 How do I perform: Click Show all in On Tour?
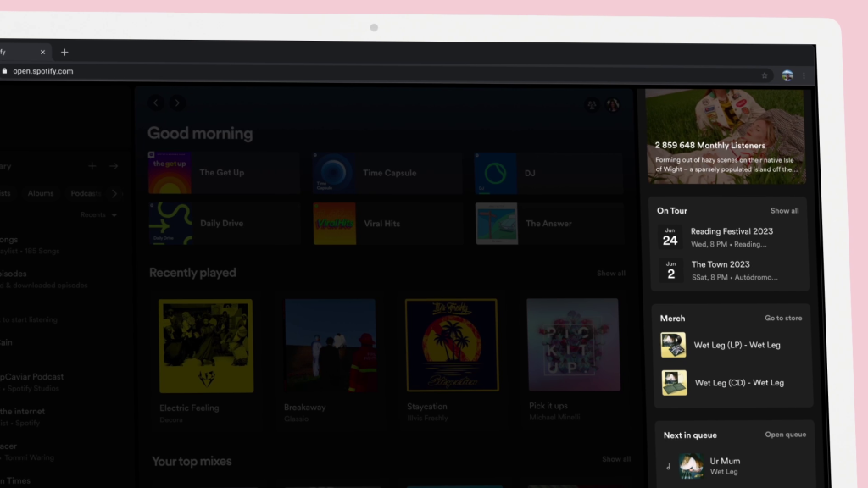784,211
